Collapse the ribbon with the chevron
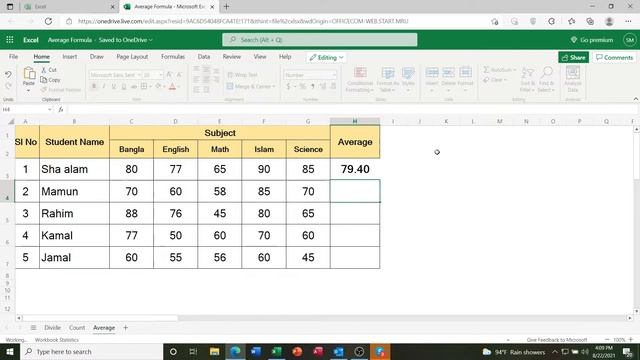Viewport: 640px width, 360px height. click(x=636, y=99)
